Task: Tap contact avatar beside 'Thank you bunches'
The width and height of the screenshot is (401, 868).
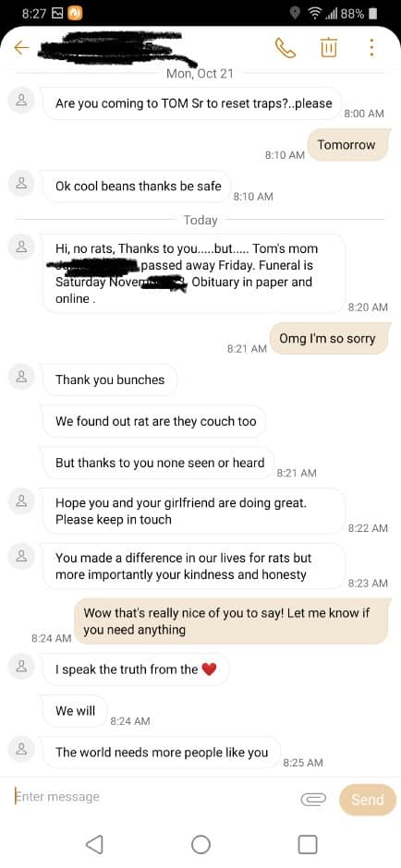Action: pyautogui.click(x=21, y=377)
